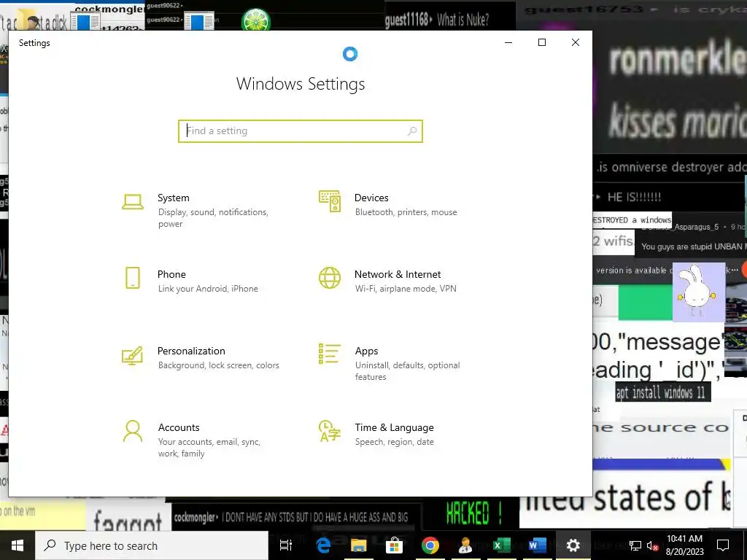Open the Time & Language icon
The height and width of the screenshot is (560, 747).
(x=330, y=431)
